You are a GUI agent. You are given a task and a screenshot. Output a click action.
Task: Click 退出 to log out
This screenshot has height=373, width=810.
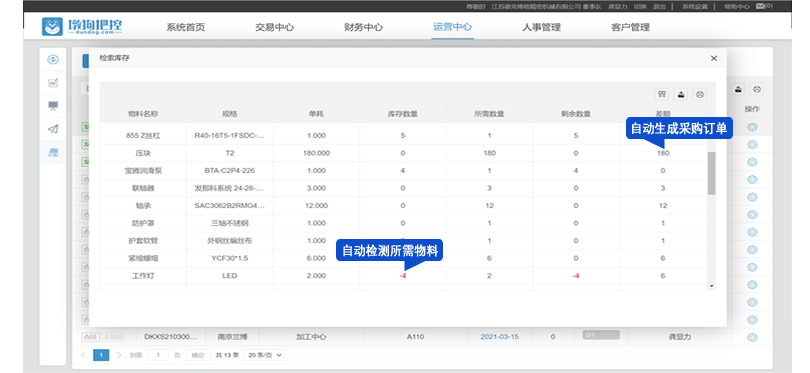(659, 6)
